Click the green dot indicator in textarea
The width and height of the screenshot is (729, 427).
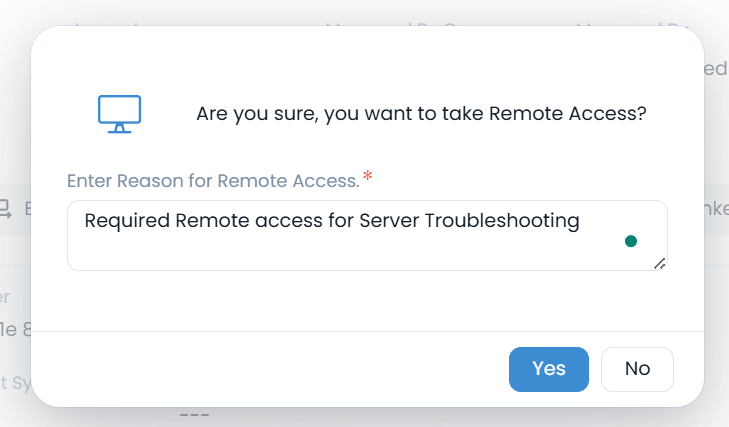(631, 241)
